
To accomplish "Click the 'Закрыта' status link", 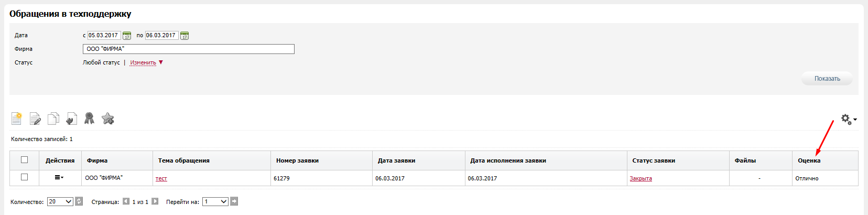I will coord(641,178).
